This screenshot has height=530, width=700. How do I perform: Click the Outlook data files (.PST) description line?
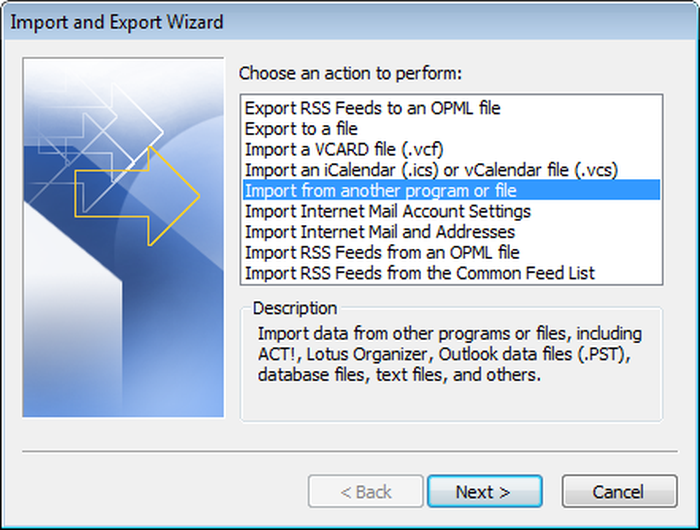(x=444, y=354)
